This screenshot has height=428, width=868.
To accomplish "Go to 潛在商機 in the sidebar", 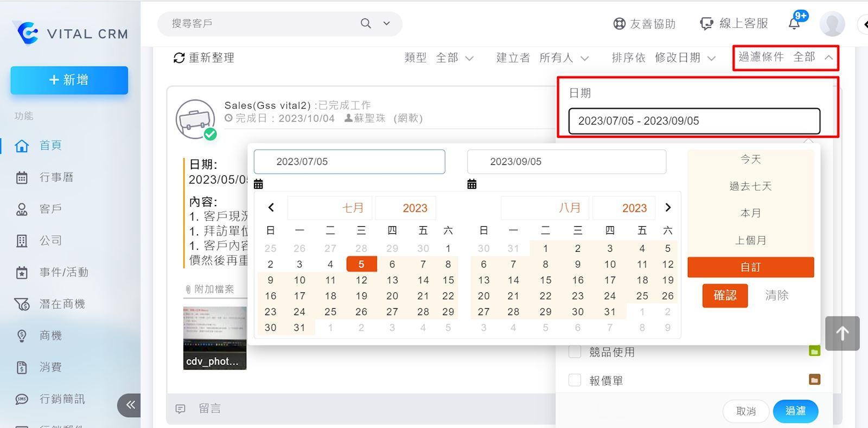I will [x=62, y=304].
